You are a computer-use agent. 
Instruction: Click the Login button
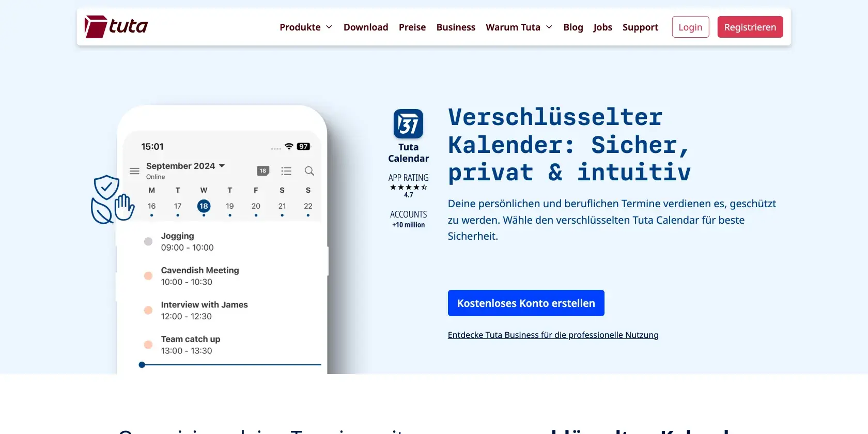coord(690,27)
